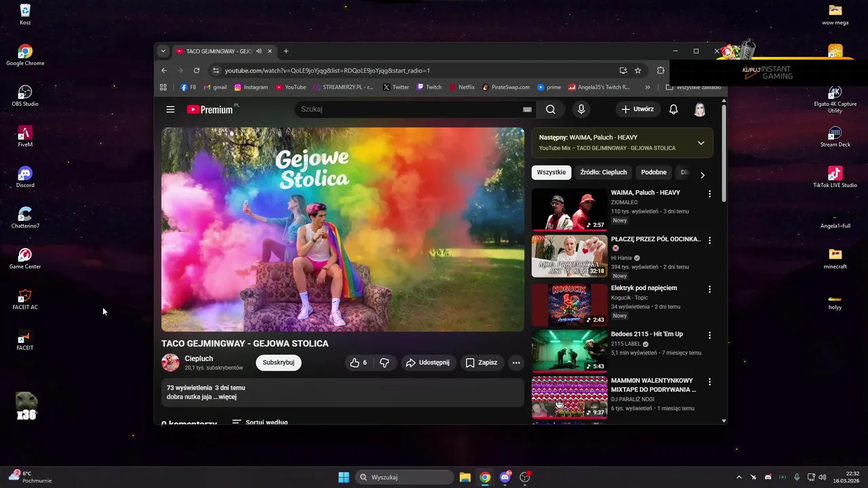Open volume control in system tray
The width and height of the screenshot is (868, 488).
pyautogui.click(x=822, y=477)
